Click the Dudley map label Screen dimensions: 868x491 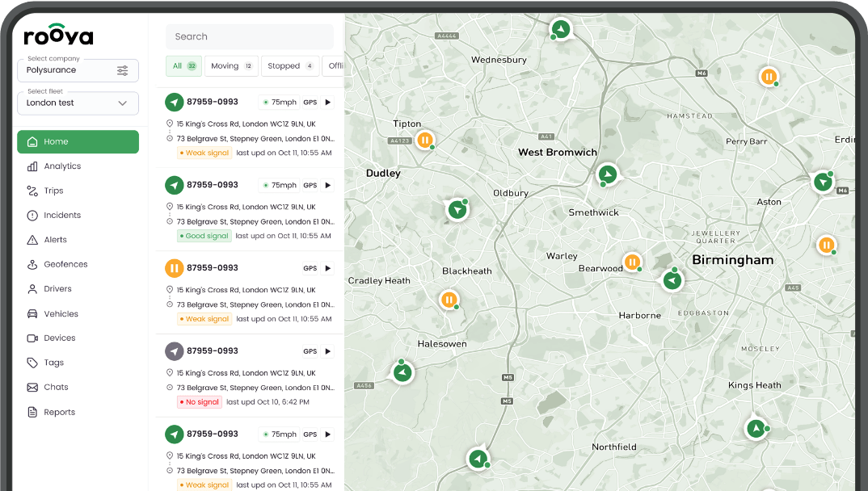tap(383, 173)
